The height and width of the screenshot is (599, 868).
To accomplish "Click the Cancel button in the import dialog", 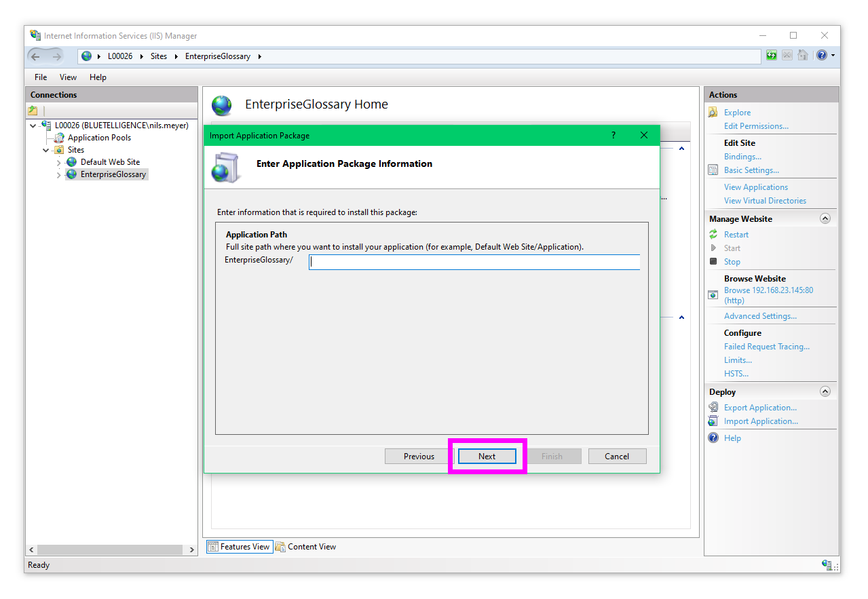I will [616, 457].
